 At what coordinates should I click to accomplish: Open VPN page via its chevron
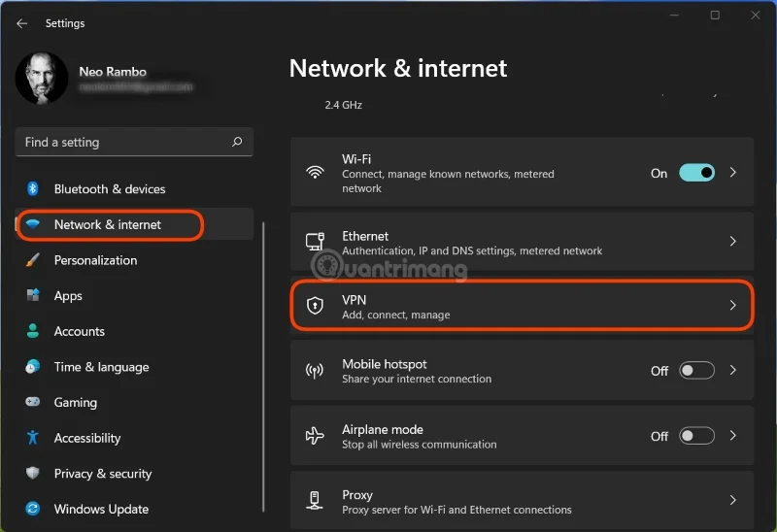[x=733, y=306]
